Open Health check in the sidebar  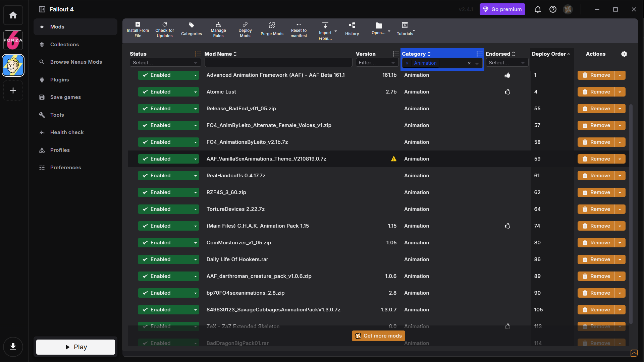(x=75, y=132)
